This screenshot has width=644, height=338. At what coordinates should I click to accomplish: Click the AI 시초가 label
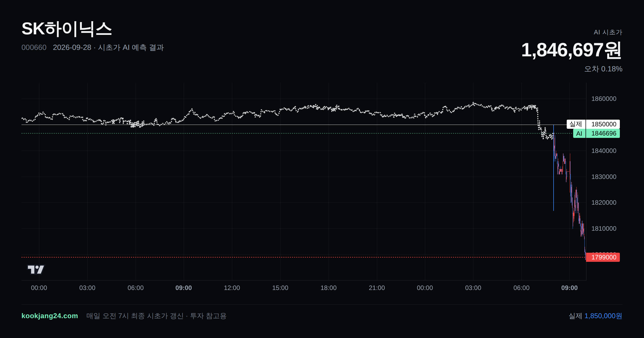pyautogui.click(x=608, y=32)
